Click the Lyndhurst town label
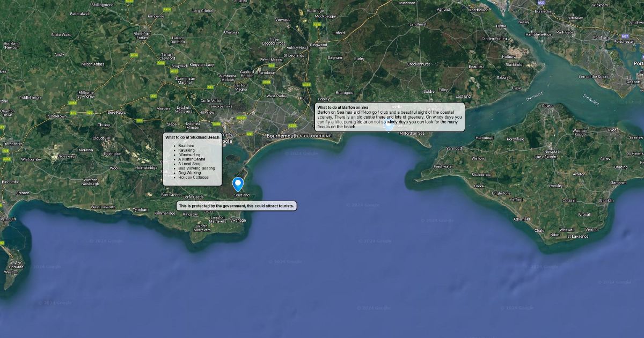Image resolution: width=644 pixels, height=338 pixels. tap(418, 24)
